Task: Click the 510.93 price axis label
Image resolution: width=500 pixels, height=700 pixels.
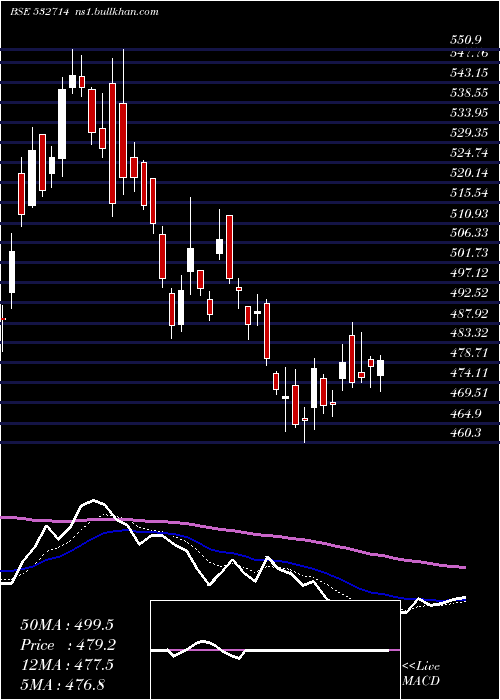Action: (x=469, y=213)
